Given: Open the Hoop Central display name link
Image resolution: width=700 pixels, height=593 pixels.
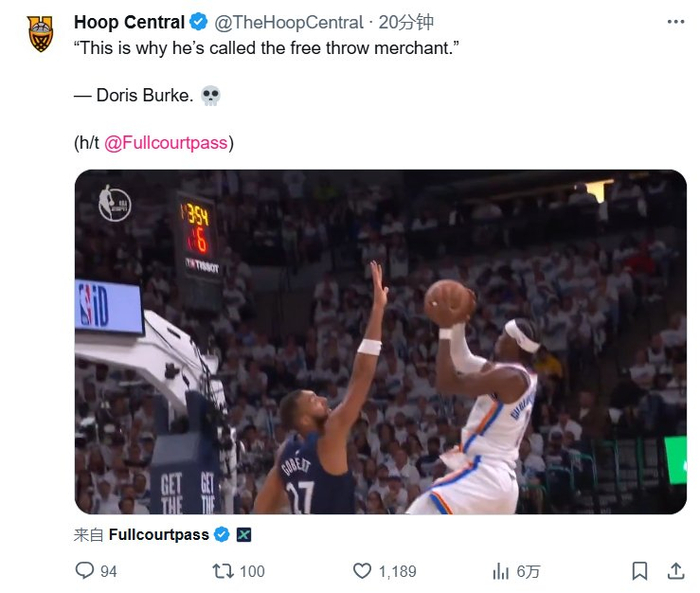Looking at the screenshot, I should pos(130,22).
